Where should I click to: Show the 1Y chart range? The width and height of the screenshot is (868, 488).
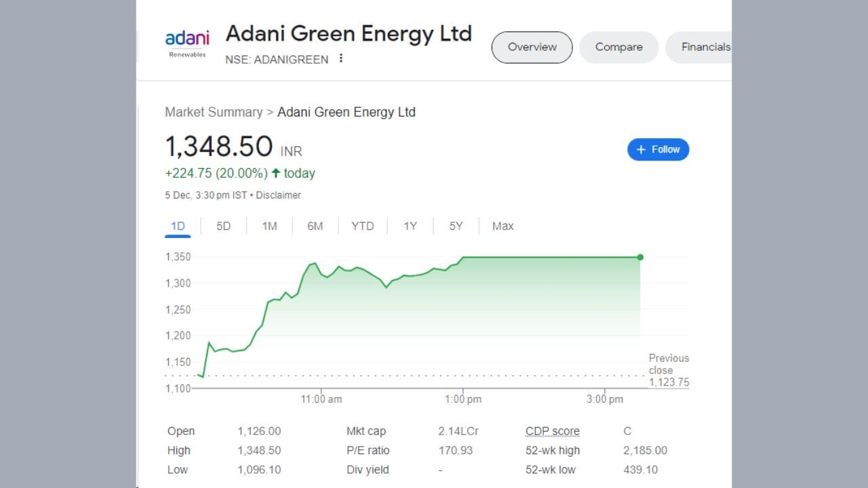coord(410,226)
